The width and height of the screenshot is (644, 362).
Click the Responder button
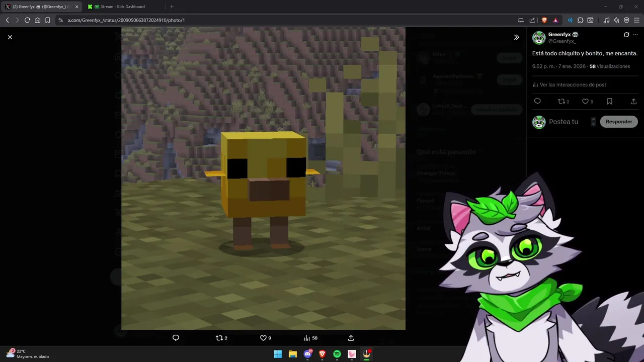619,122
